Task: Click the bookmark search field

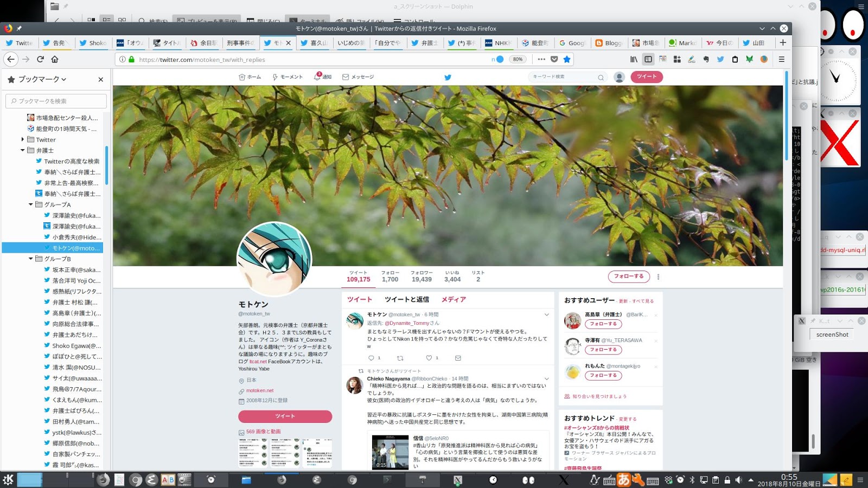Action: [x=56, y=101]
